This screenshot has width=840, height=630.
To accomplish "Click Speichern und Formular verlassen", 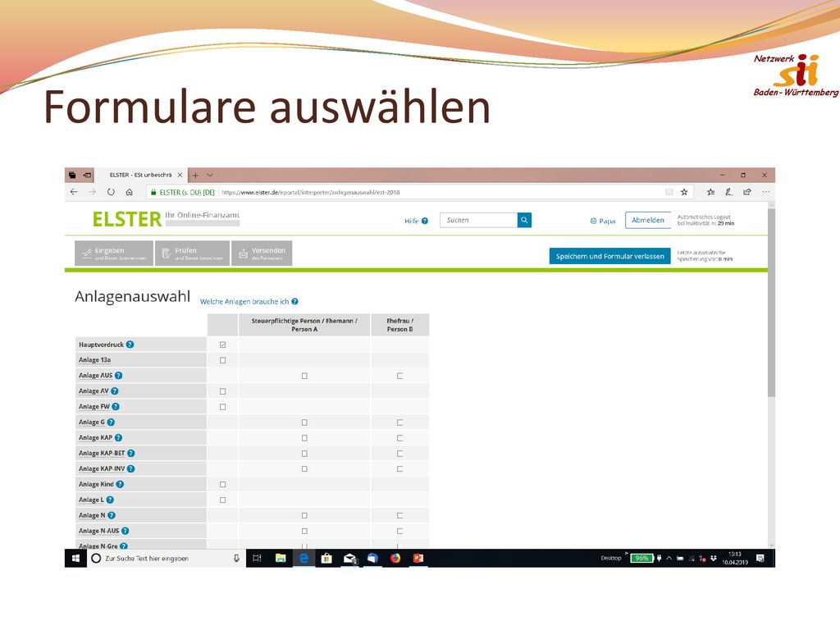I will pos(609,256).
